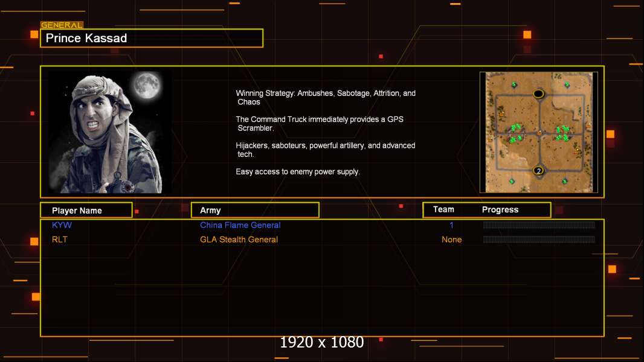This screenshot has height=362, width=644.
Task: Click the GLA Stealth General army entry
Action: pos(239,240)
